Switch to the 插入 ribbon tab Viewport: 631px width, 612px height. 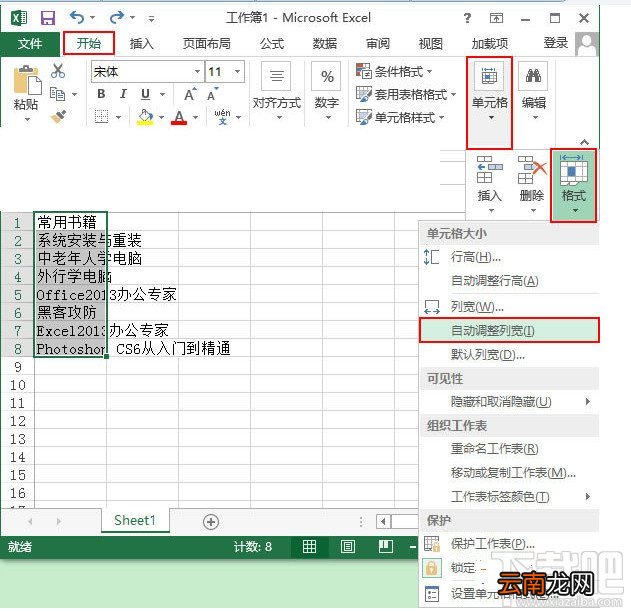142,43
